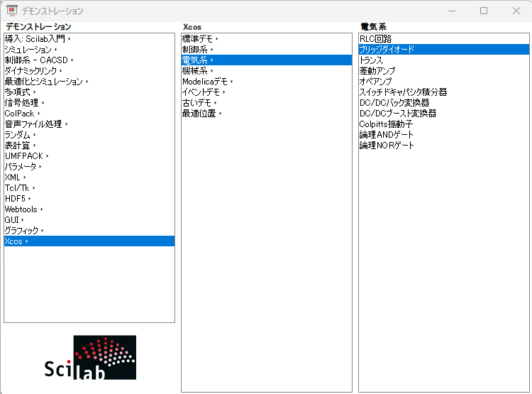
Task: Open 標準デモ in the Xcos list
Action: (x=267, y=39)
